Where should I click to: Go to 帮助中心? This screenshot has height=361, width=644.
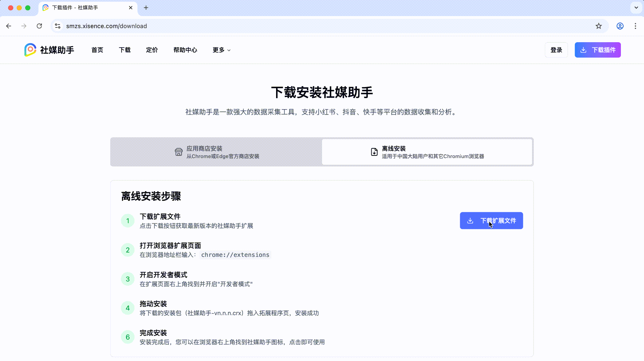pos(185,50)
